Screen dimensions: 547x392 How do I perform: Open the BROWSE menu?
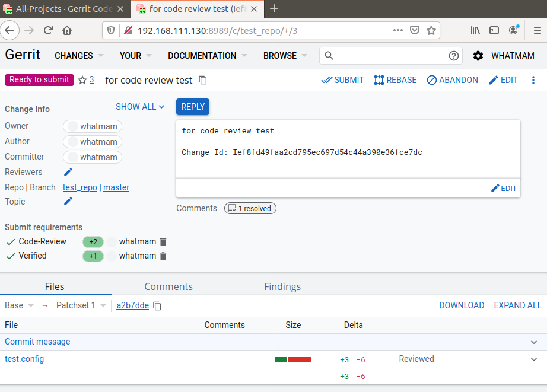(285, 56)
